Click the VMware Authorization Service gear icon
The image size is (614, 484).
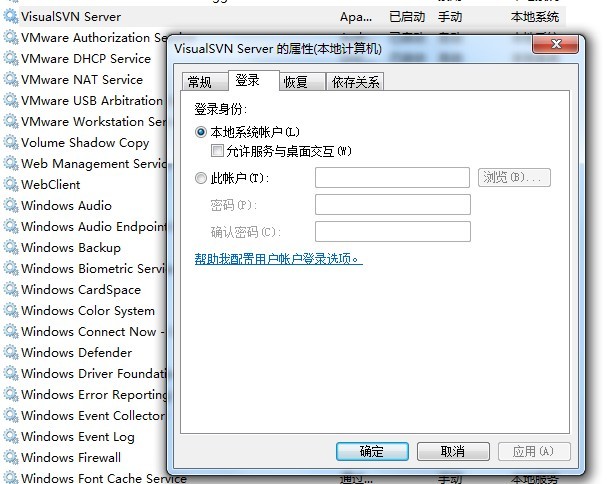click(11, 38)
